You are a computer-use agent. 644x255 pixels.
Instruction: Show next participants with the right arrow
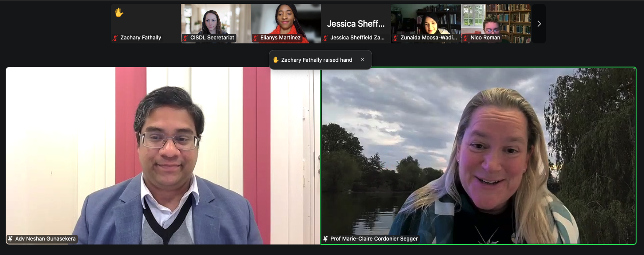click(x=539, y=24)
